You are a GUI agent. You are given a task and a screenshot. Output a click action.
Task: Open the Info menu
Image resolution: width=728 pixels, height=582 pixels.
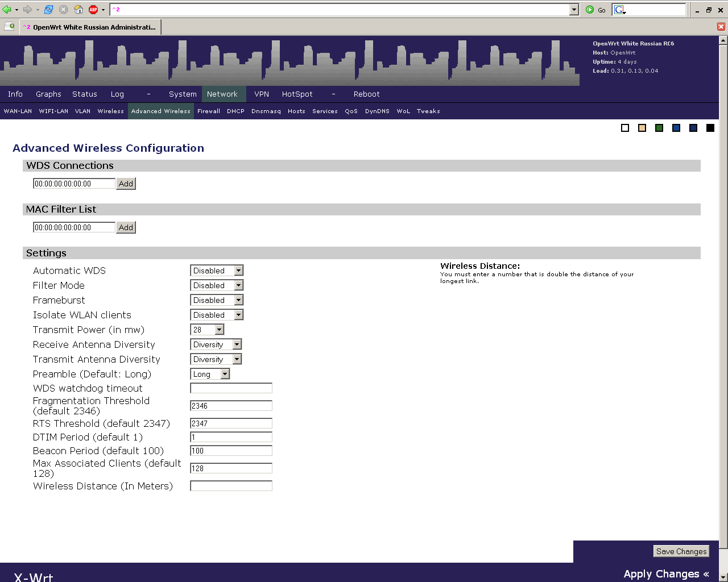(x=15, y=94)
